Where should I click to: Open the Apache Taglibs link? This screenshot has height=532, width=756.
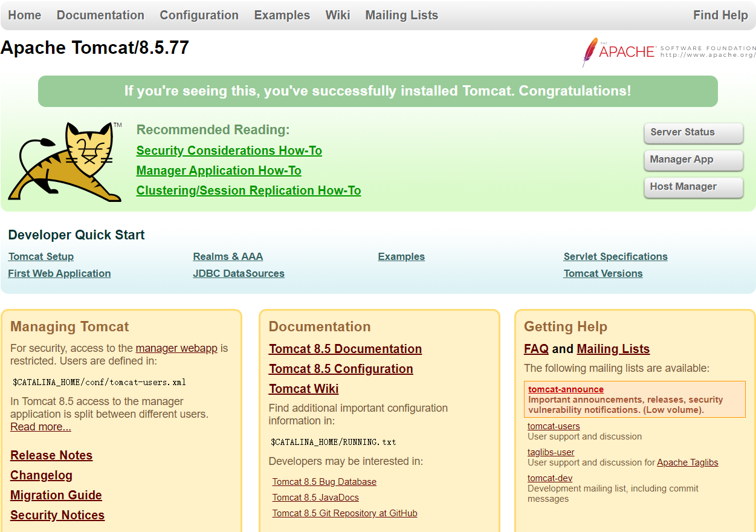[688, 462]
